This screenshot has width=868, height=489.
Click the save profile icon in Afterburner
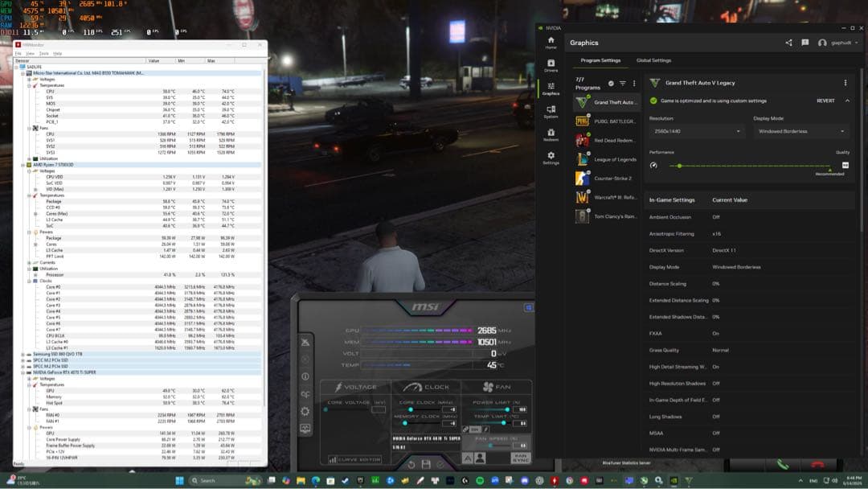coord(426,465)
